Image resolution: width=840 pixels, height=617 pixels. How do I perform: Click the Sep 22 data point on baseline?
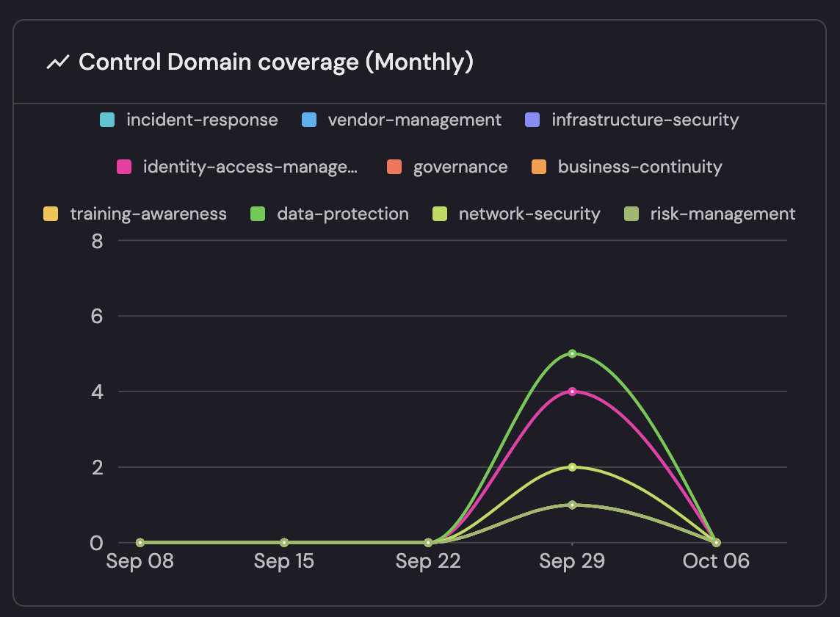click(428, 543)
